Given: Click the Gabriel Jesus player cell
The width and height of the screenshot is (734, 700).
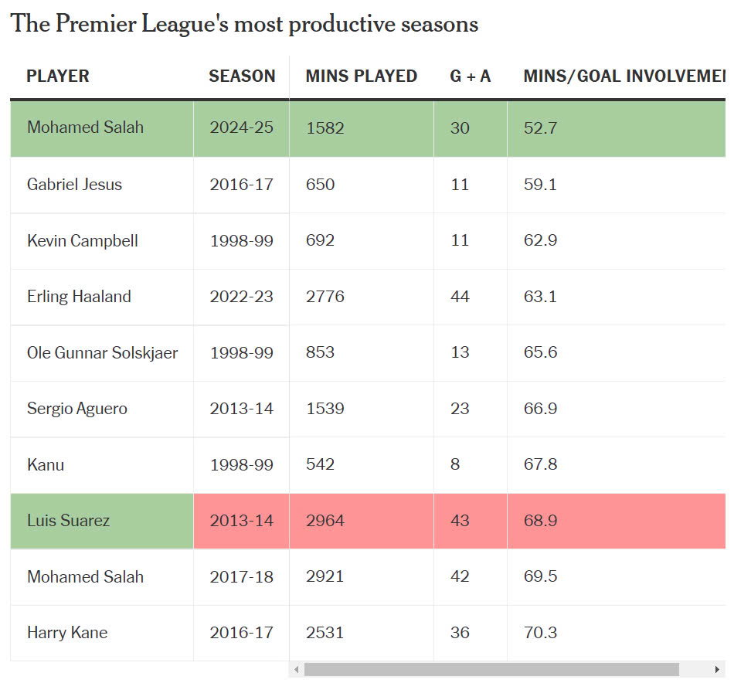Looking at the screenshot, I should click(74, 185).
